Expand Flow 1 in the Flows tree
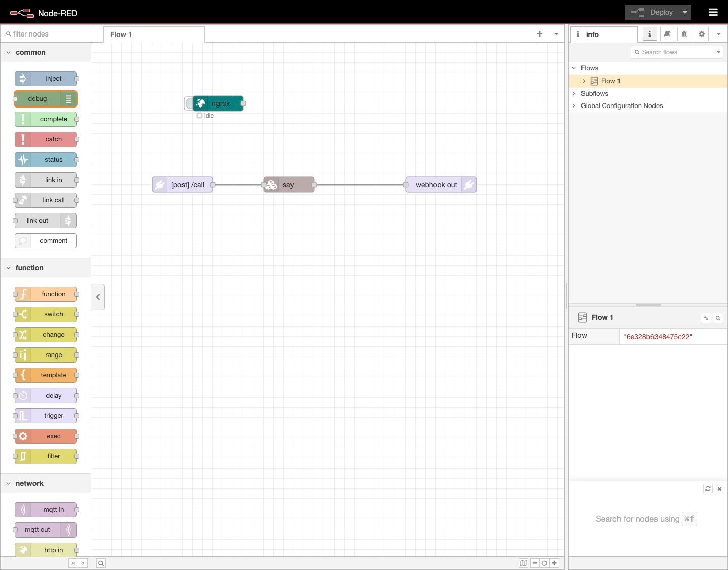Screen dimensions: 728x570 click(x=584, y=81)
